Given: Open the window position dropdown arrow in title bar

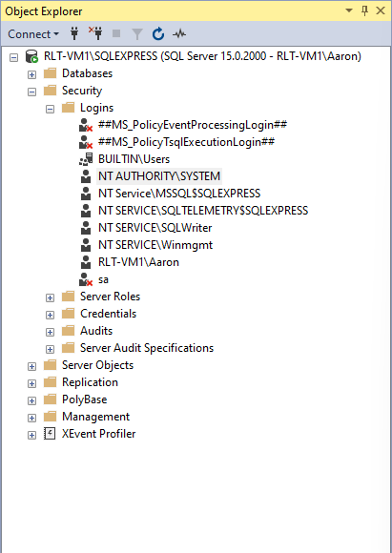Looking at the screenshot, I should (x=348, y=10).
